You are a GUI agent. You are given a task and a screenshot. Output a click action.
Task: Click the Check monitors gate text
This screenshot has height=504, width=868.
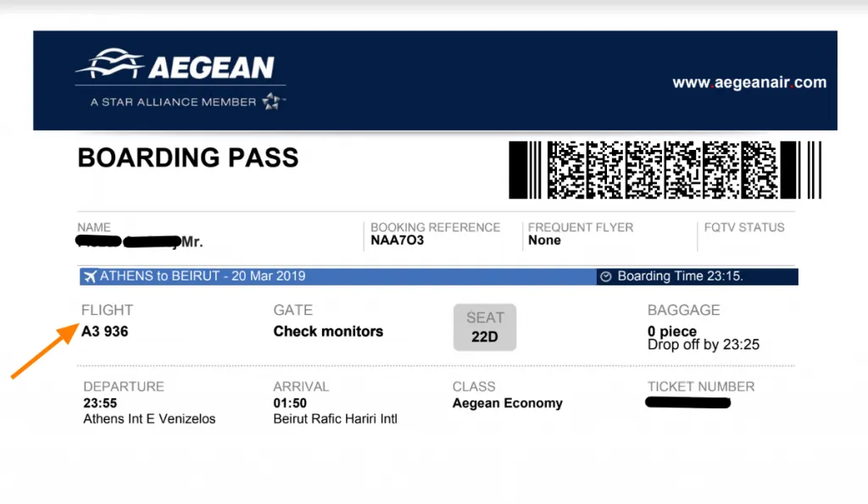[x=328, y=331]
